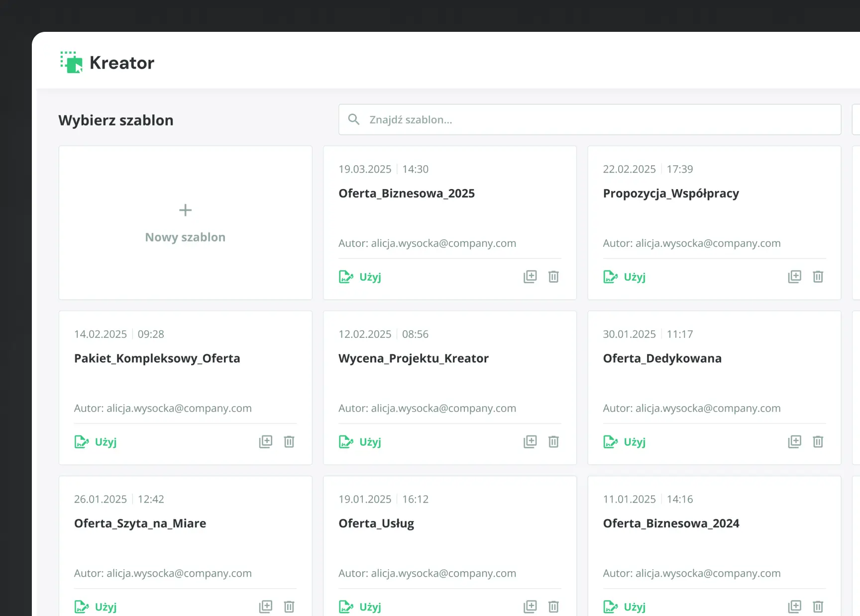This screenshot has height=616, width=860.
Task: Delete the Pakiet_Kompleksowy_Oferta template
Action: coord(289,442)
